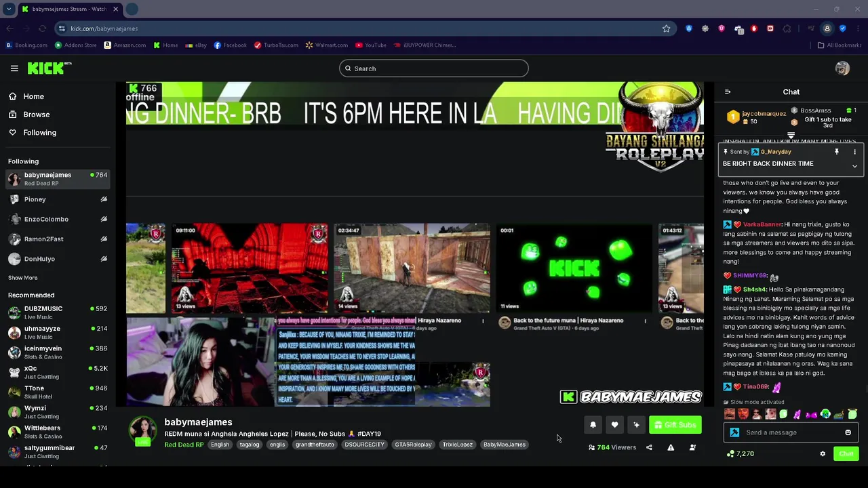Open EnzoColombo in following list

point(58,219)
